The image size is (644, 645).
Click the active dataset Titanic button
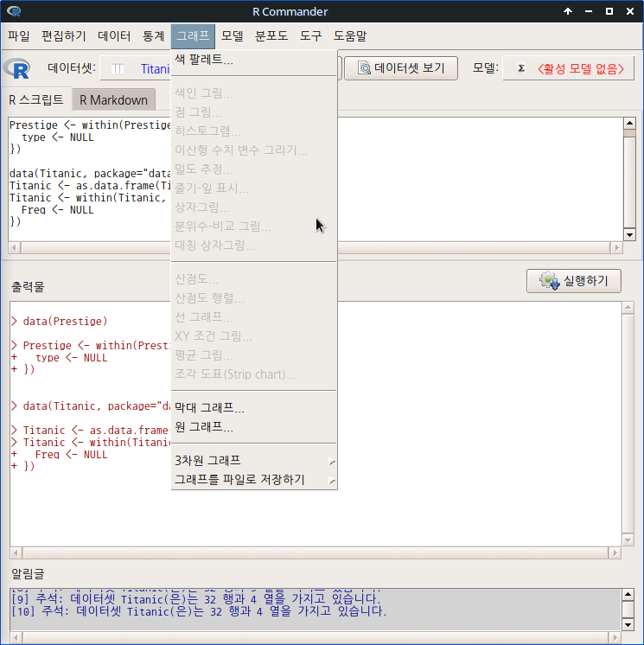[136, 68]
